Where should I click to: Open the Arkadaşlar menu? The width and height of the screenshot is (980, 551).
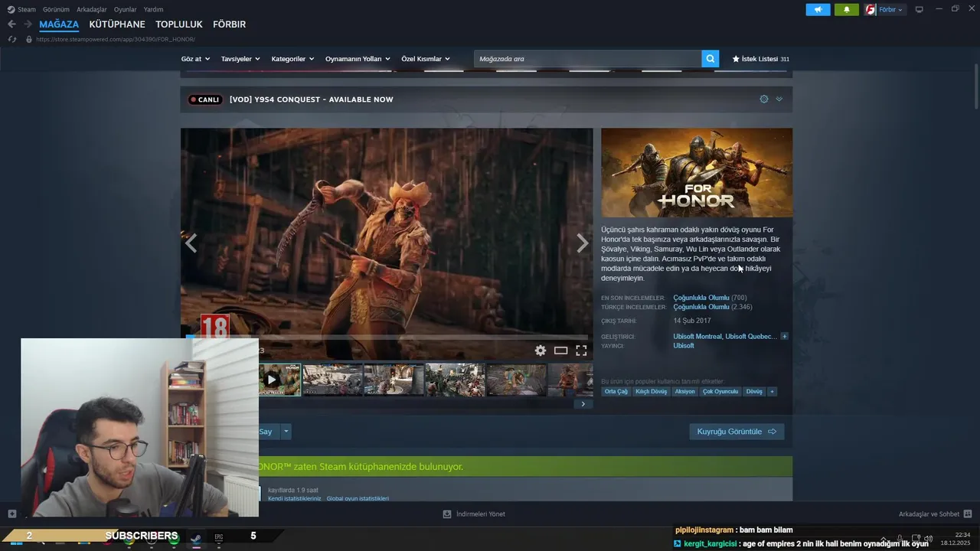[x=92, y=9]
